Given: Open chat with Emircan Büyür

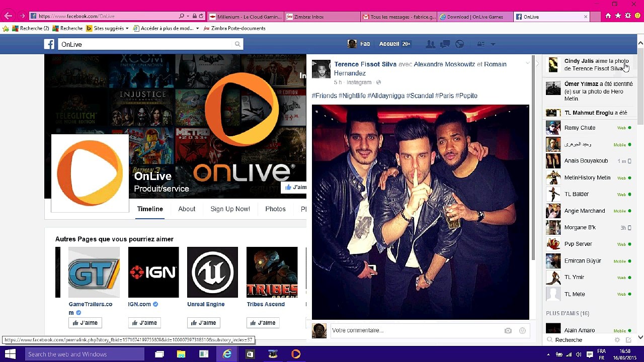Looking at the screenshot, I should click(589, 260).
